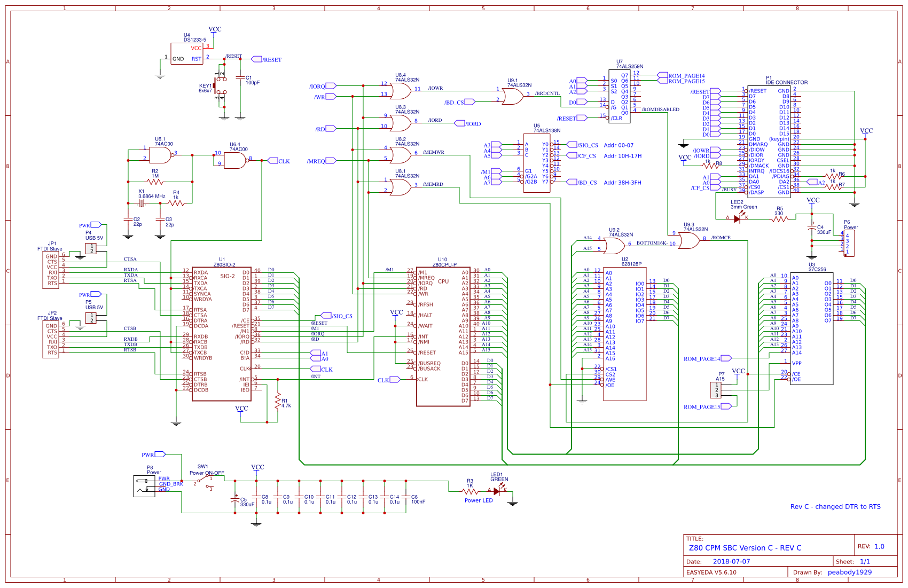908x588 pixels.
Task: Select the DS1233-5 reset generator U4
Action: click(x=187, y=53)
